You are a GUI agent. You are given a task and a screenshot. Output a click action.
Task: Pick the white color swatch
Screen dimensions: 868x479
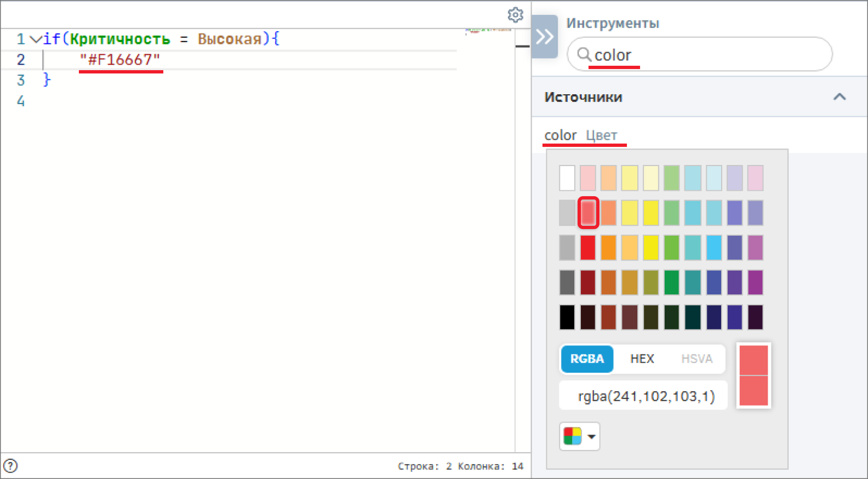567,178
